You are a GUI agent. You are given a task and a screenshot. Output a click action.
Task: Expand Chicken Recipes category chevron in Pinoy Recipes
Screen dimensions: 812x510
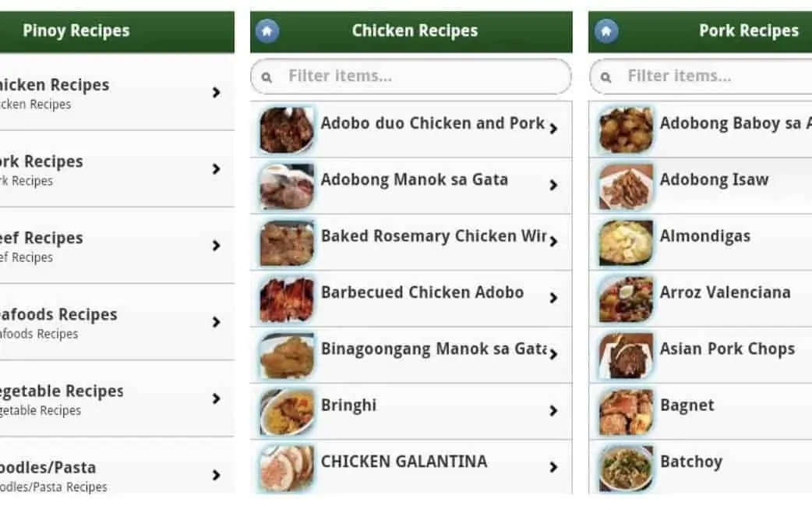pos(216,93)
